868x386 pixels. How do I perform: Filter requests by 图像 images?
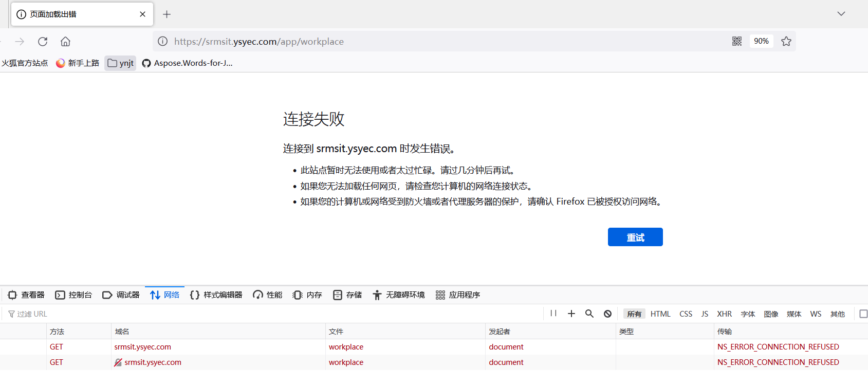(771, 314)
